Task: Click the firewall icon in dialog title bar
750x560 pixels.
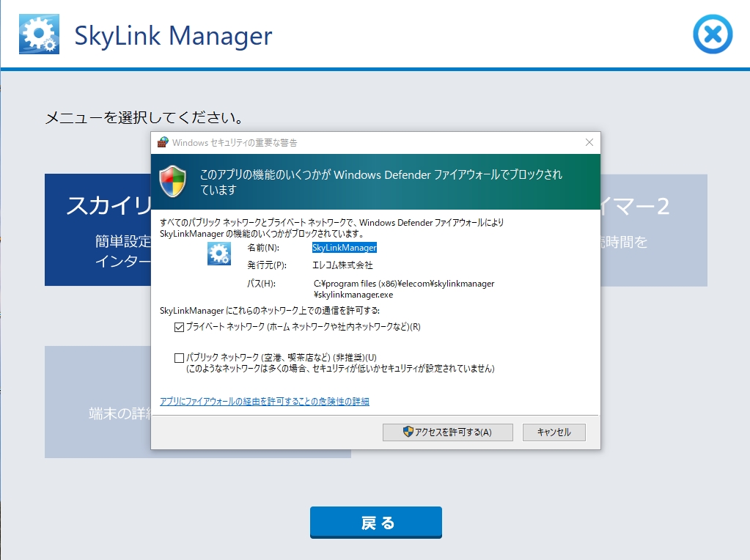Action: 163,142
